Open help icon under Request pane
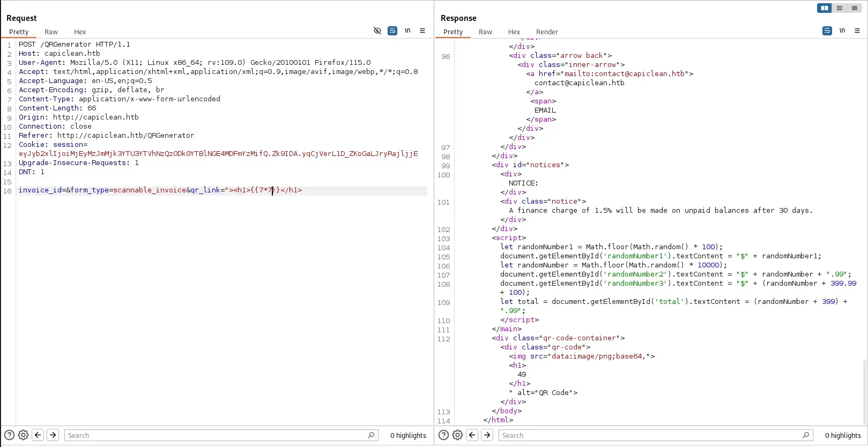The width and height of the screenshot is (868, 447). (x=9, y=435)
